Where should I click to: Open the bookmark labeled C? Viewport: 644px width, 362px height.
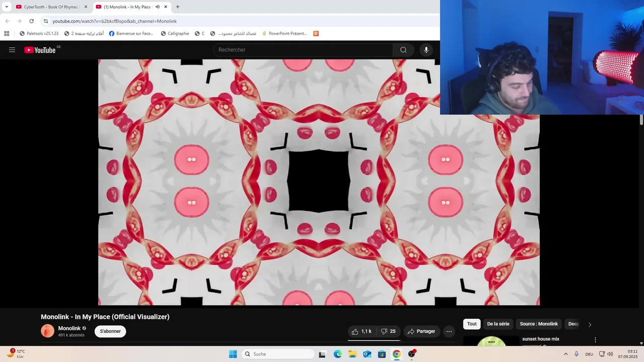point(200,34)
